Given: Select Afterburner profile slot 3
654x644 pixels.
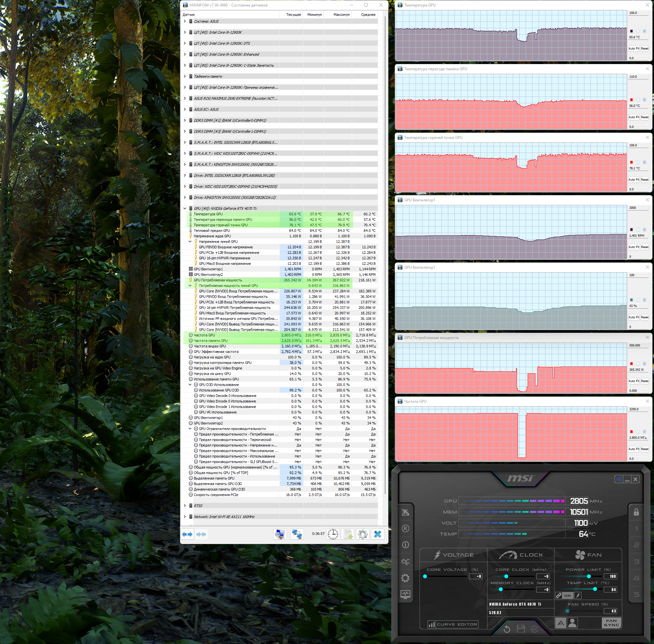Looking at the screenshot, I should pos(636,561).
